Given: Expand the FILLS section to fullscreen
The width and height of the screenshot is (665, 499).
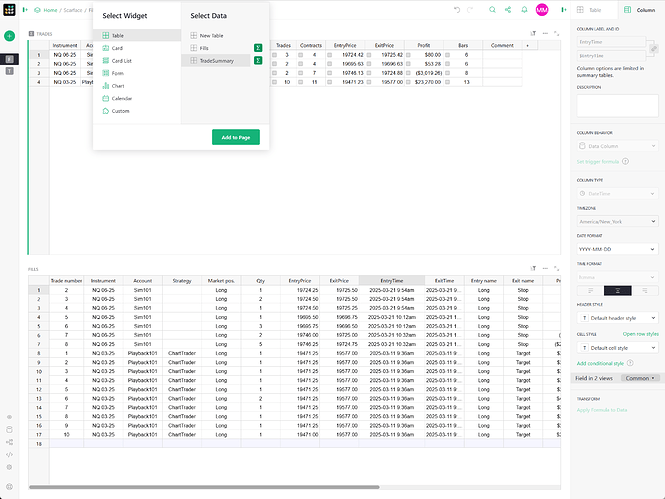Looking at the screenshot, I should (x=556, y=268).
